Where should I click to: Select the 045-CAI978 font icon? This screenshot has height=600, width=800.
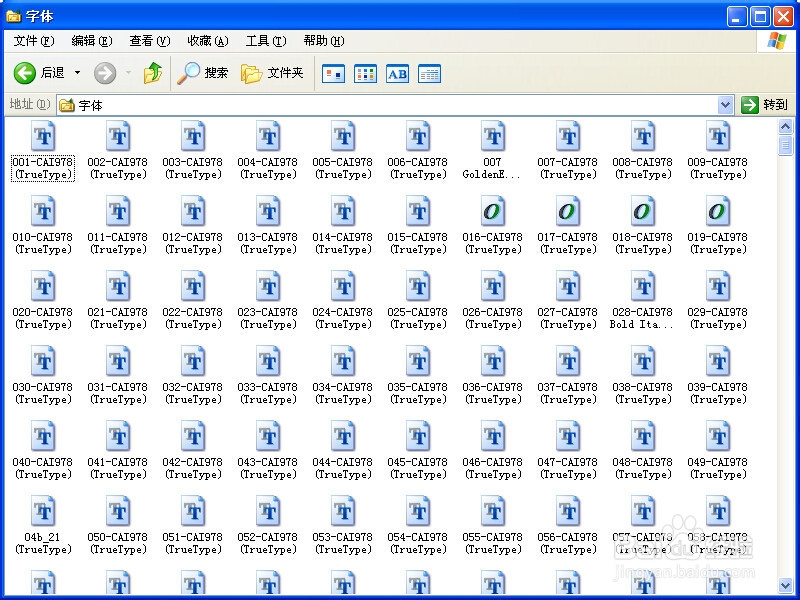click(418, 436)
